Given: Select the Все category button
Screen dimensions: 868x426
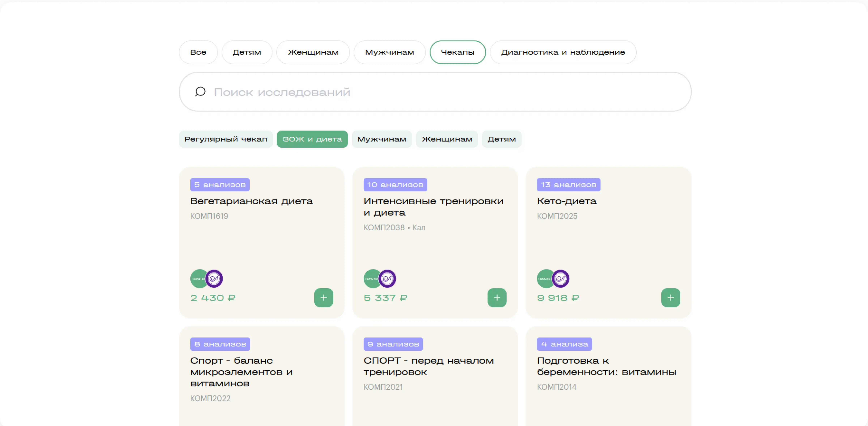Looking at the screenshot, I should pyautogui.click(x=198, y=52).
